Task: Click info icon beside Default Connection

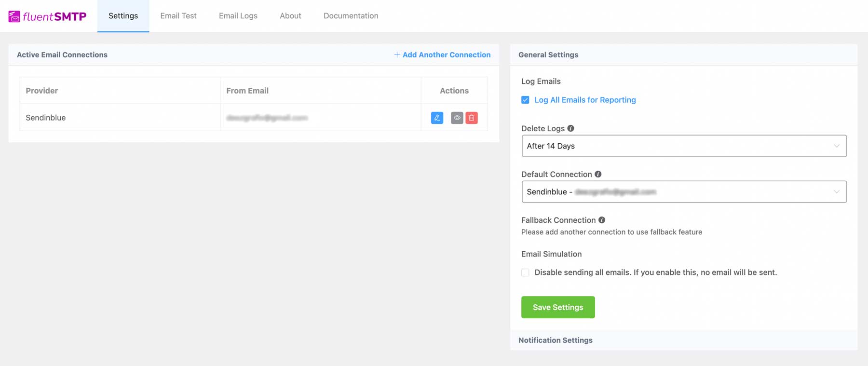Action: 598,174
